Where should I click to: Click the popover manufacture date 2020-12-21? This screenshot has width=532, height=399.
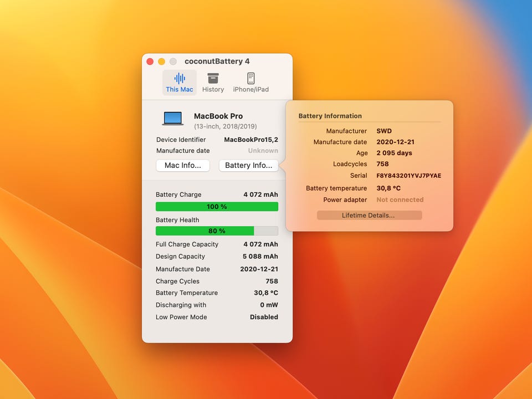coord(395,142)
